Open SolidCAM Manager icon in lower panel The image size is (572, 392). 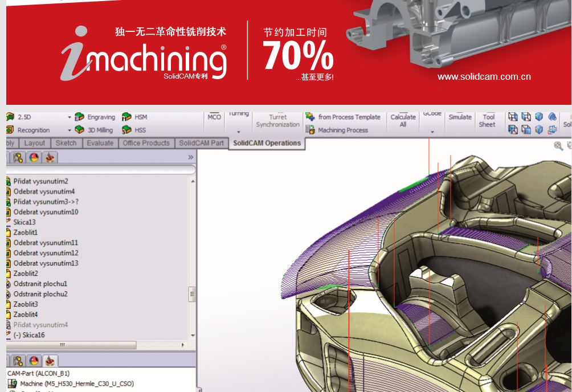pos(50,361)
